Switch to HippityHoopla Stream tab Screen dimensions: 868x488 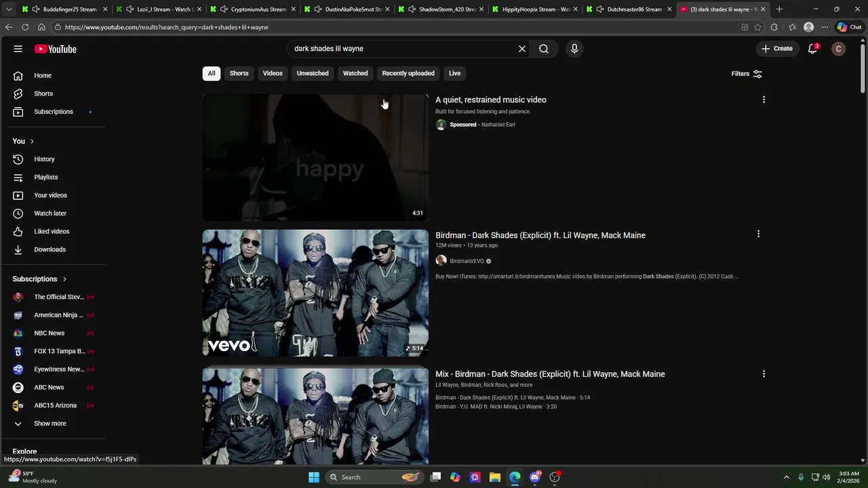coord(534,9)
